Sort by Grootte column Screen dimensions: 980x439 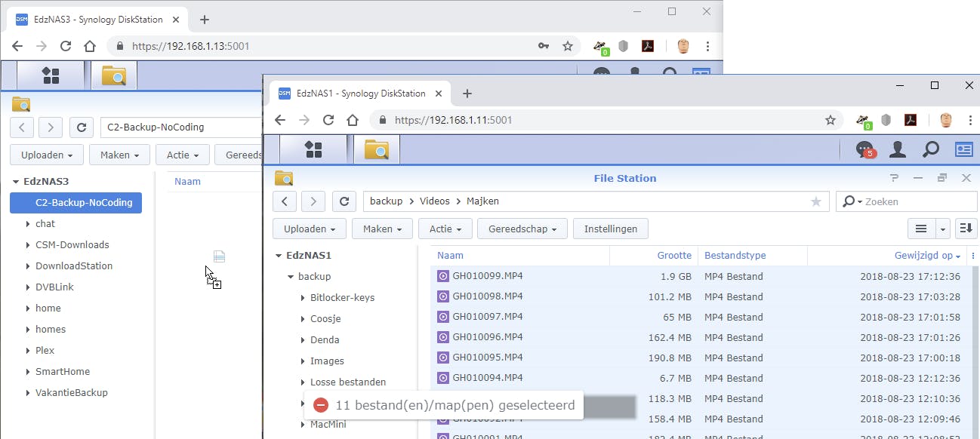(654, 256)
